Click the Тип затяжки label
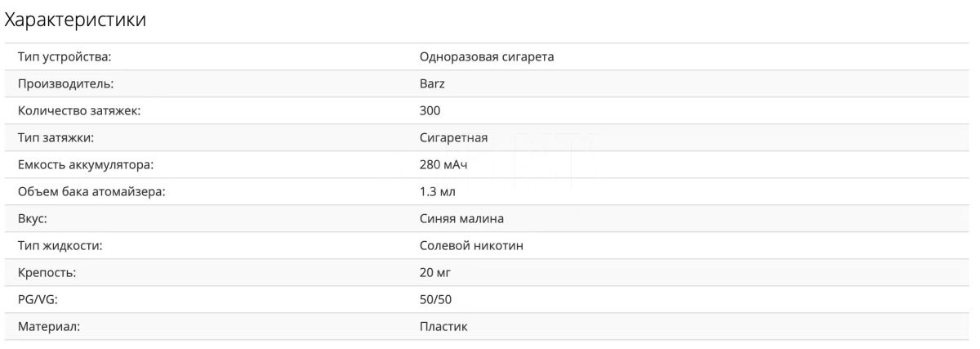The width and height of the screenshot is (980, 349). [61, 137]
